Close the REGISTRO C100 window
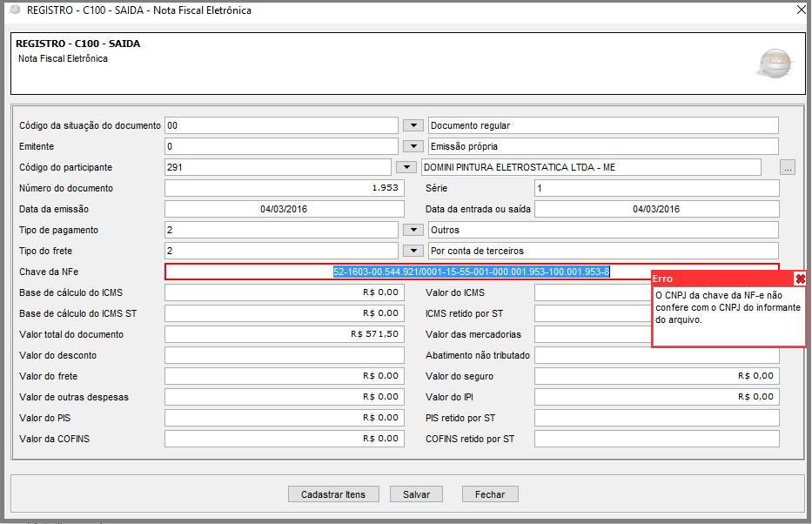This screenshot has width=812, height=524. (x=801, y=10)
